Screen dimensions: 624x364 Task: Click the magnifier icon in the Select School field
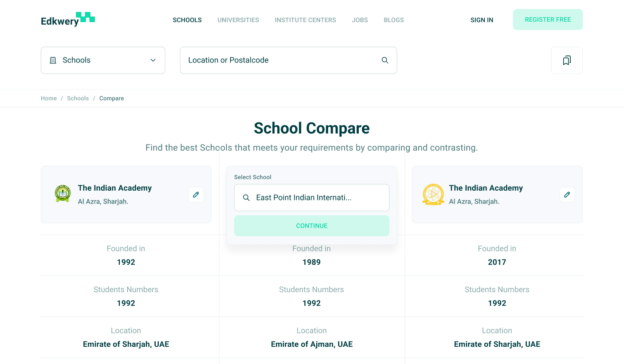(246, 198)
